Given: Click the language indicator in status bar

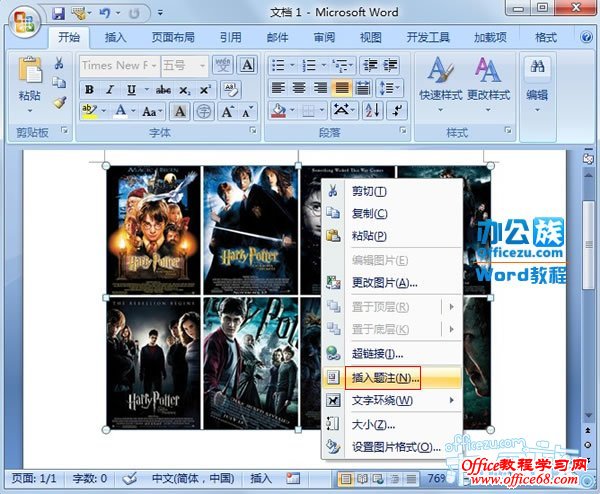Looking at the screenshot, I should pos(193,478).
